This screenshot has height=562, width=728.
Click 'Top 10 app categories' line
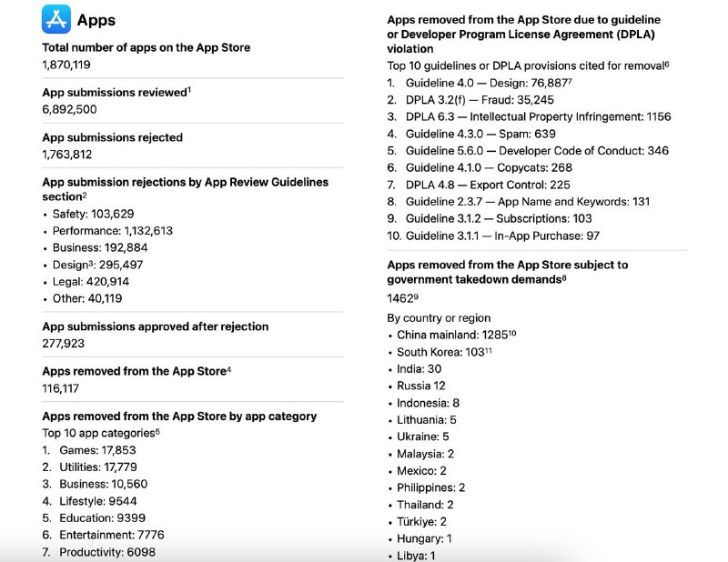pos(101,433)
